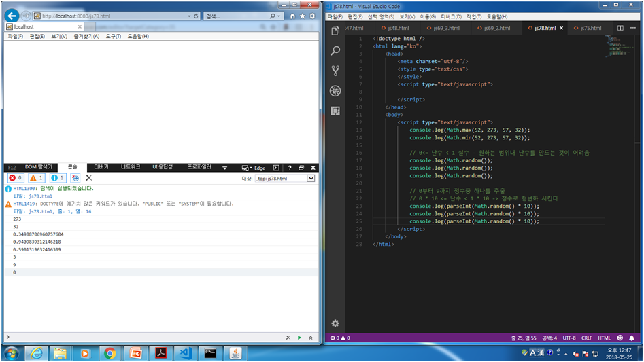
Task: Click the IE address bar URL field
Action: [x=112, y=16]
